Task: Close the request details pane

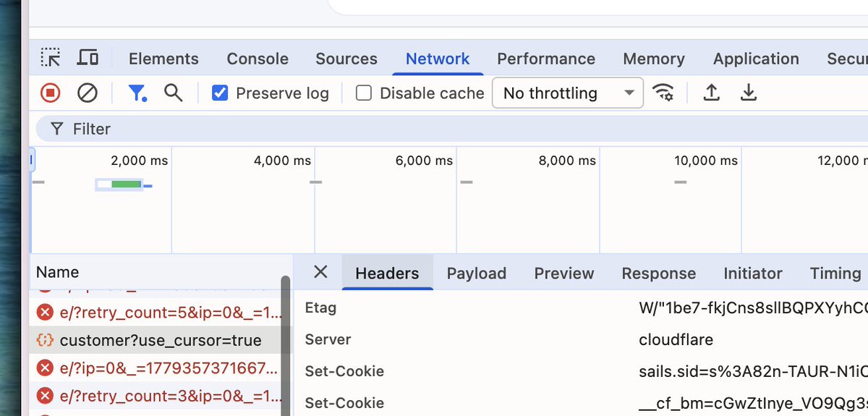Action: click(x=320, y=272)
